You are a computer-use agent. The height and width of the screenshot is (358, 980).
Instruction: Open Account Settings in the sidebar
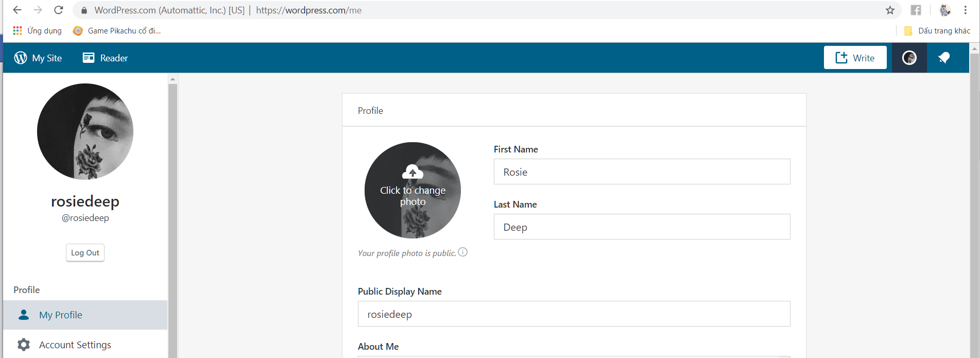click(x=75, y=345)
